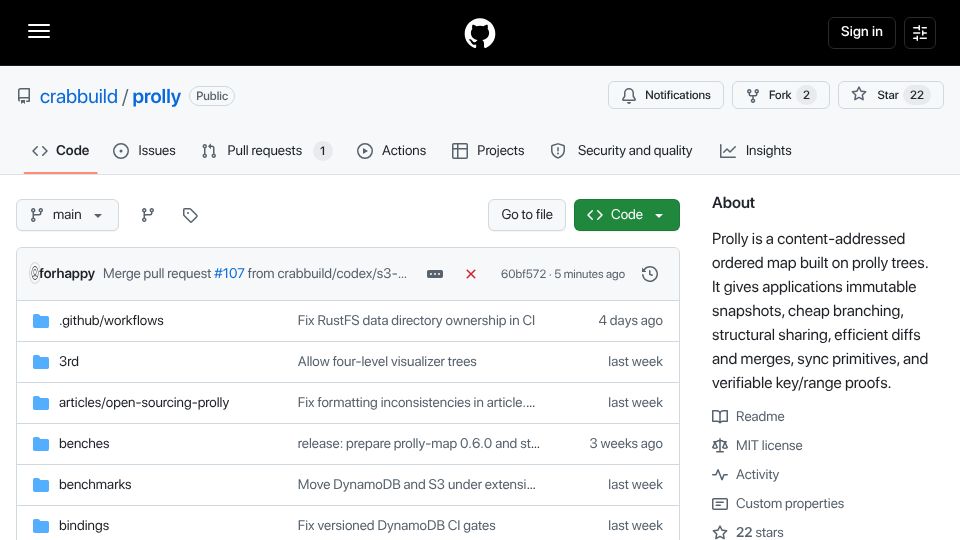Open the prolly repository link
960x540 pixels.
[156, 97]
